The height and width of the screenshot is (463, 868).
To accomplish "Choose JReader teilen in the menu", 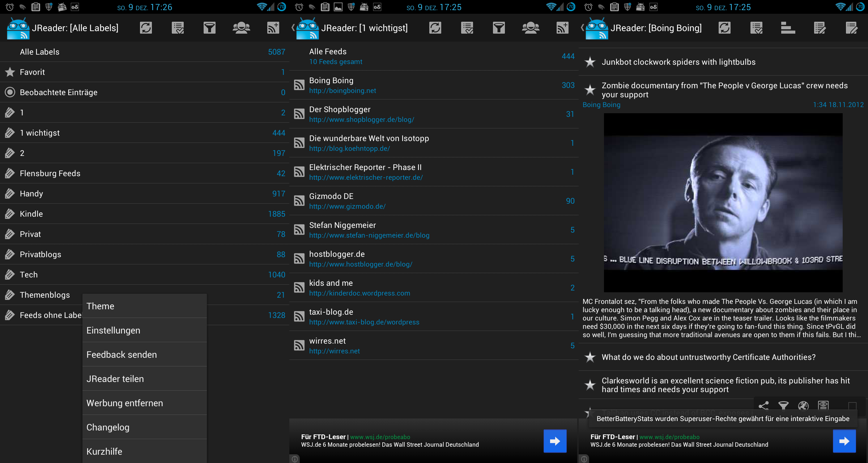I will (145, 379).
